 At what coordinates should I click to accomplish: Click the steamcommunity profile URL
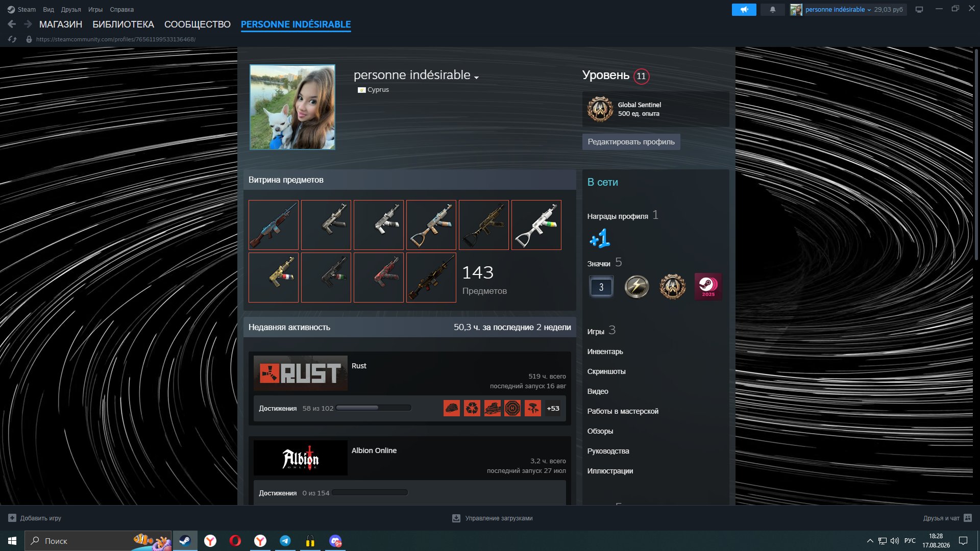[x=116, y=39]
